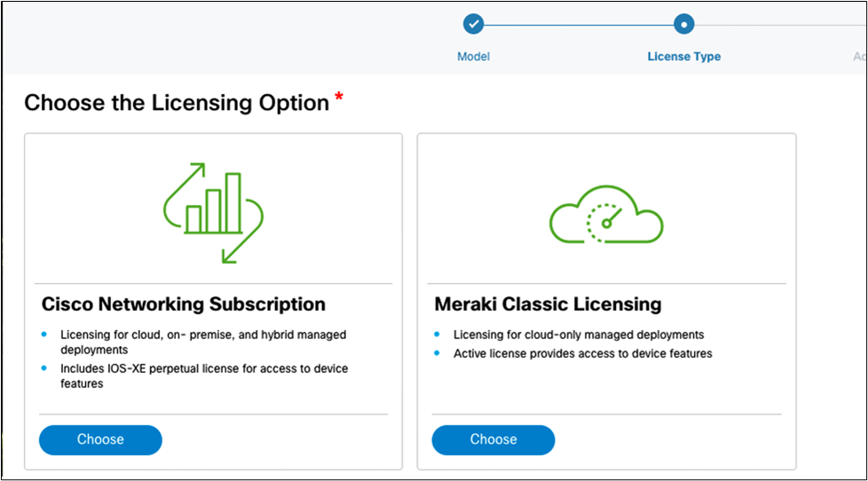Select the Meraki Classic Licensing heading
The width and height of the screenshot is (868, 481).
click(548, 304)
